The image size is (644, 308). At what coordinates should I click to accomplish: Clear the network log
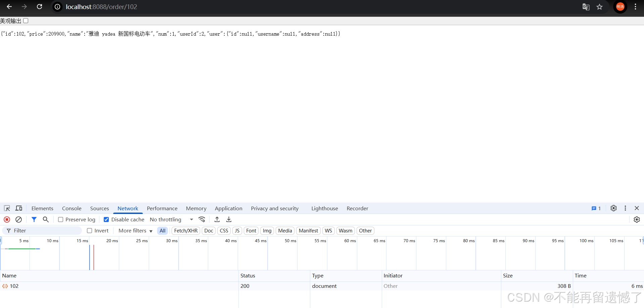pyautogui.click(x=19, y=219)
